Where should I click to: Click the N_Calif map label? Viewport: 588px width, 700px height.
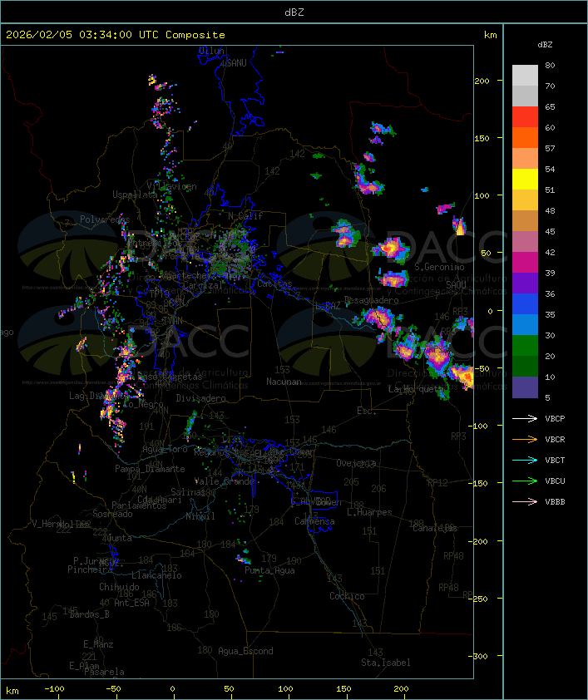245,216
